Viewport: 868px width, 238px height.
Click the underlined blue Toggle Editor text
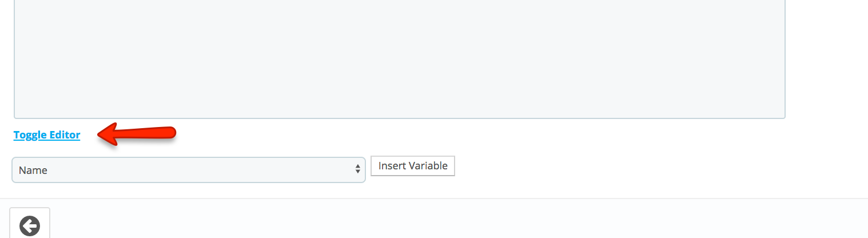(x=47, y=135)
